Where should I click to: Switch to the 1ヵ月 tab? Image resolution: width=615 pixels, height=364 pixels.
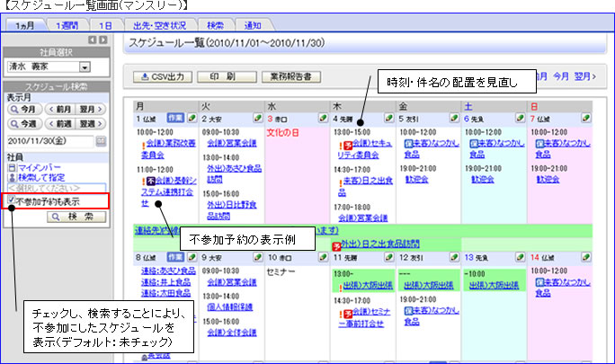25,25
